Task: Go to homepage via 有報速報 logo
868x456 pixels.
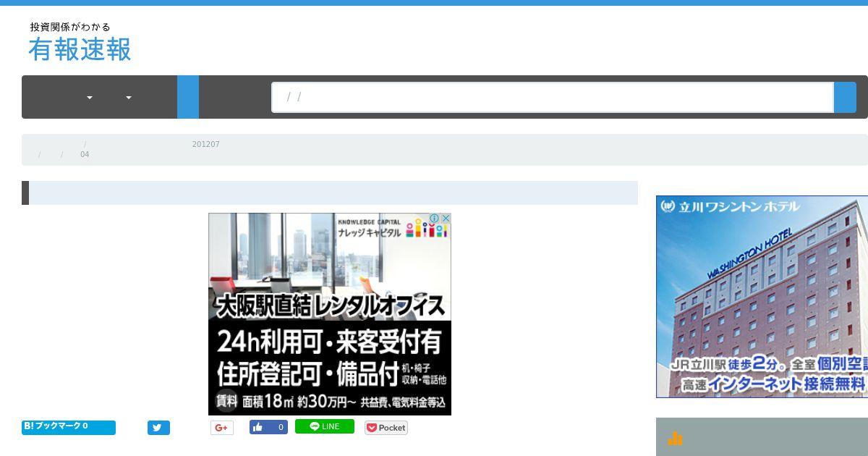Action: click(x=80, y=49)
